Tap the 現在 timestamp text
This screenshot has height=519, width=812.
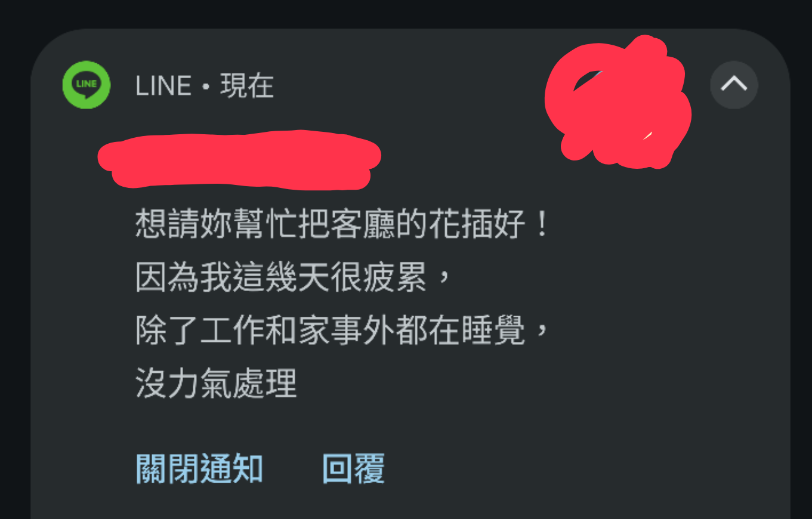pyautogui.click(x=247, y=86)
